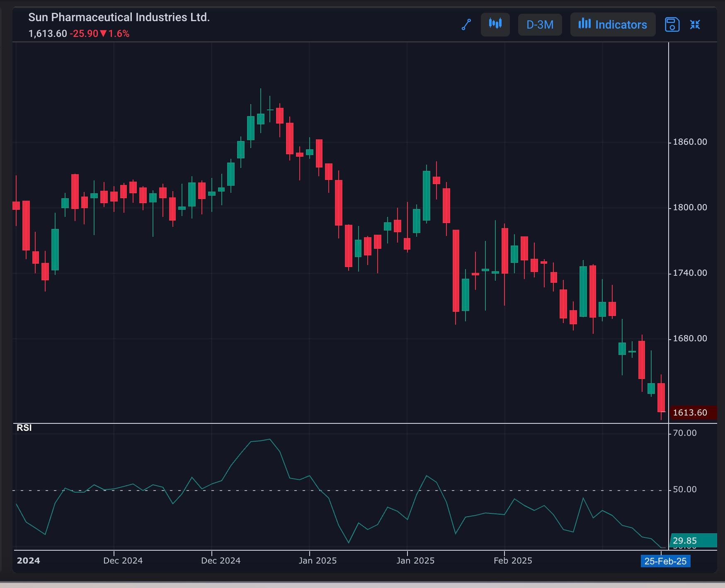Screen dimensions: 725x588
Task: Click the -25.90 price change value
Action: pyautogui.click(x=84, y=34)
